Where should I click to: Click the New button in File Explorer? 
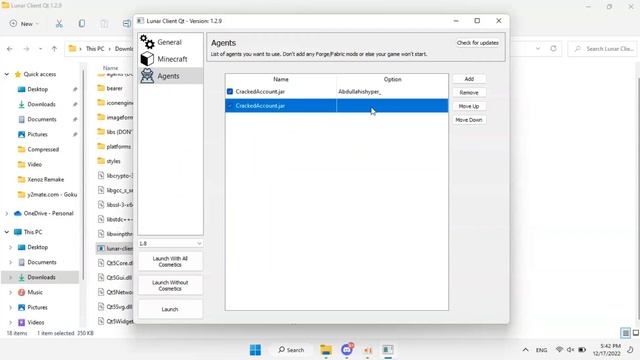coord(24,24)
